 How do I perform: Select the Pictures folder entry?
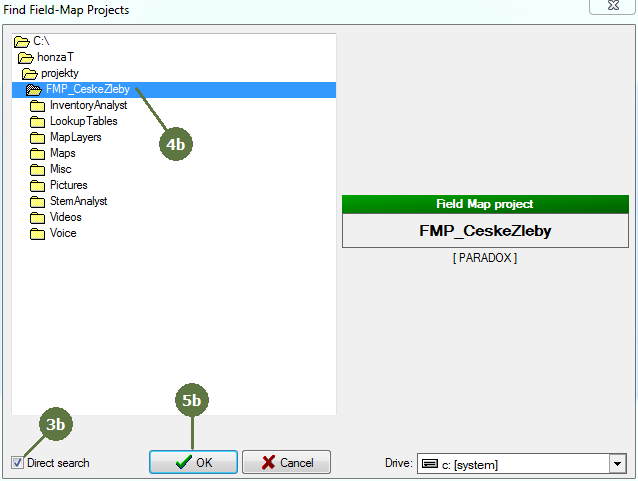[68, 186]
